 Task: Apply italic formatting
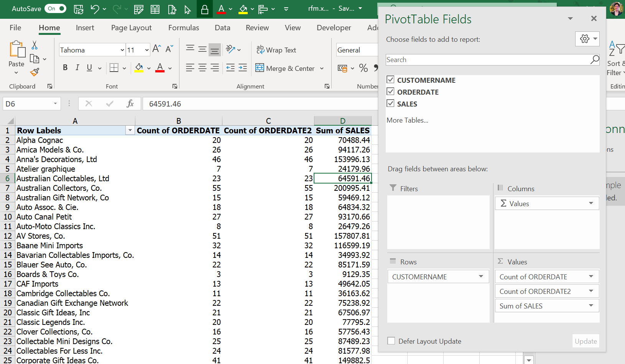[x=77, y=67]
